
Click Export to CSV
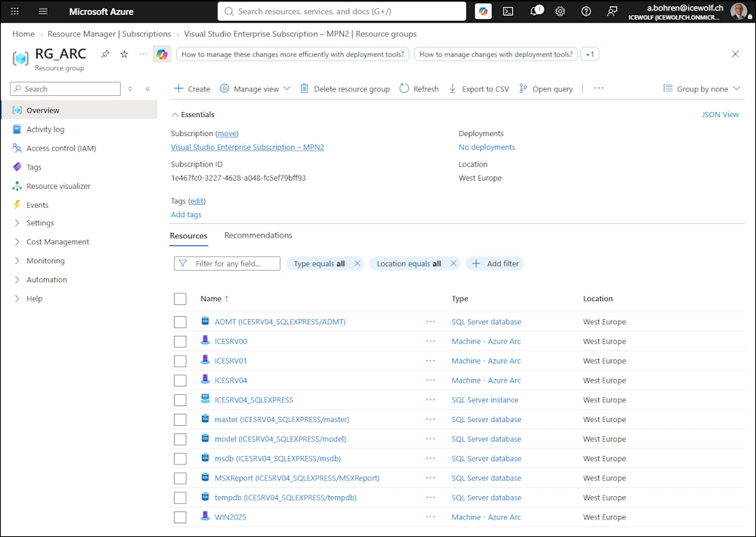479,88
